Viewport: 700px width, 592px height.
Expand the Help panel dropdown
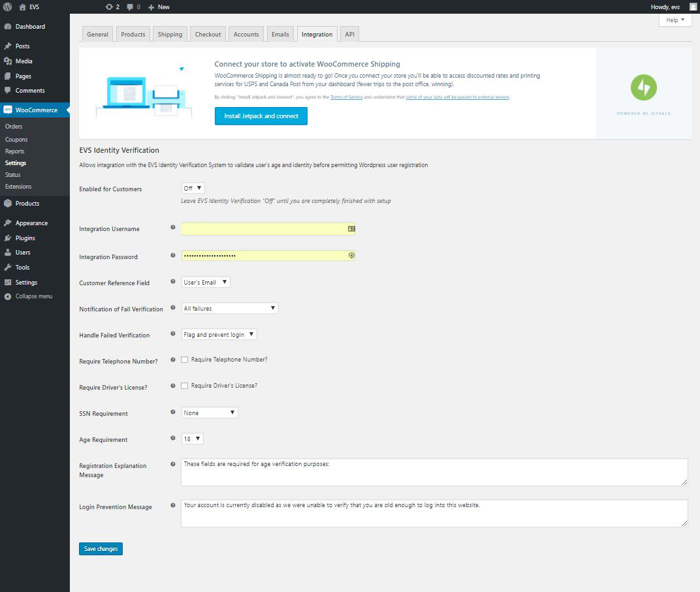point(675,20)
